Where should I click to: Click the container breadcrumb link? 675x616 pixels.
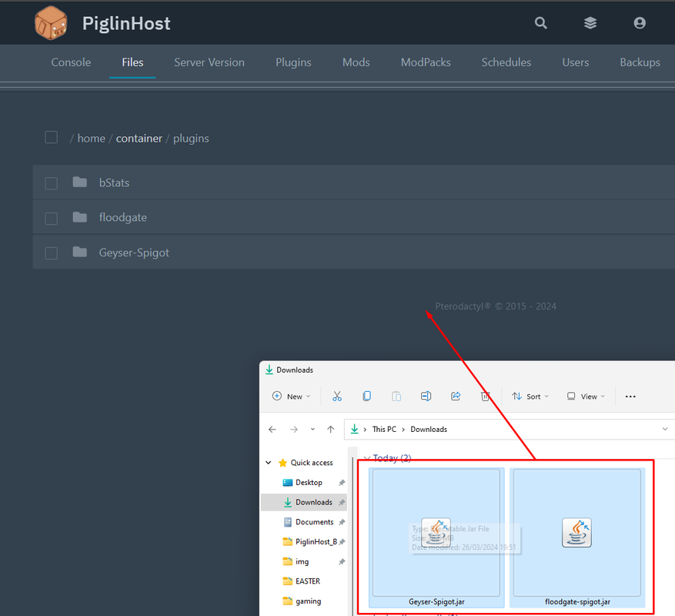tap(139, 139)
